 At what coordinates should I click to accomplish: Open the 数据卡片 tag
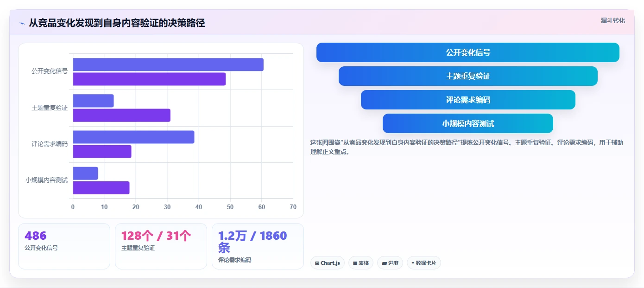(424, 263)
